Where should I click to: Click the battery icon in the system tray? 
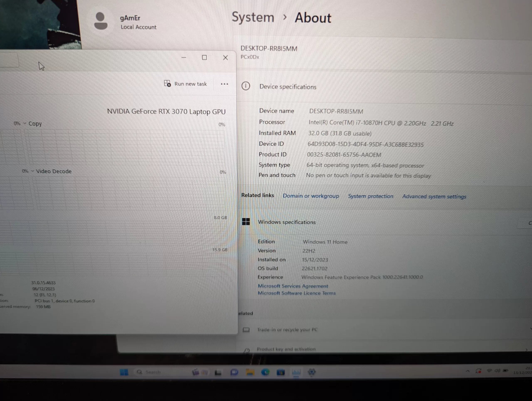pos(505,371)
